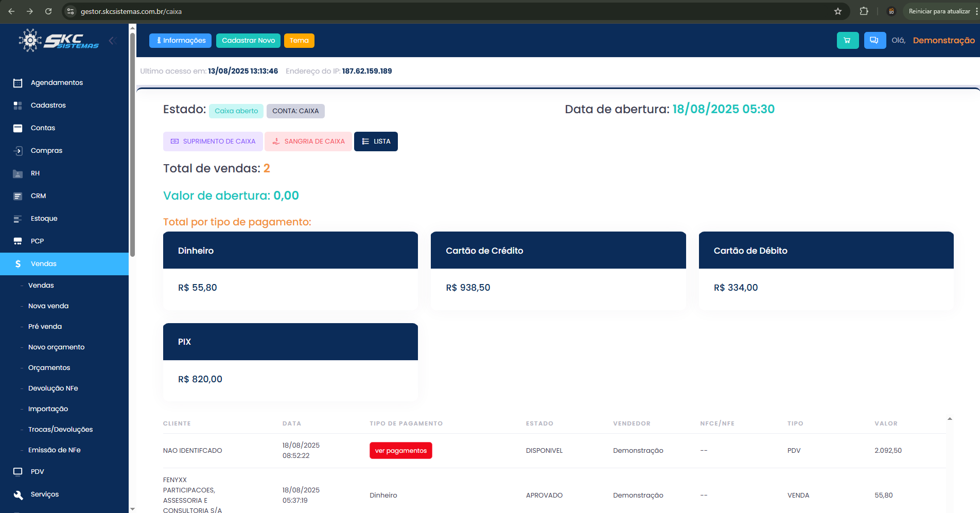Open browser extensions puzzle icon
The image size is (980, 513).
click(864, 11)
